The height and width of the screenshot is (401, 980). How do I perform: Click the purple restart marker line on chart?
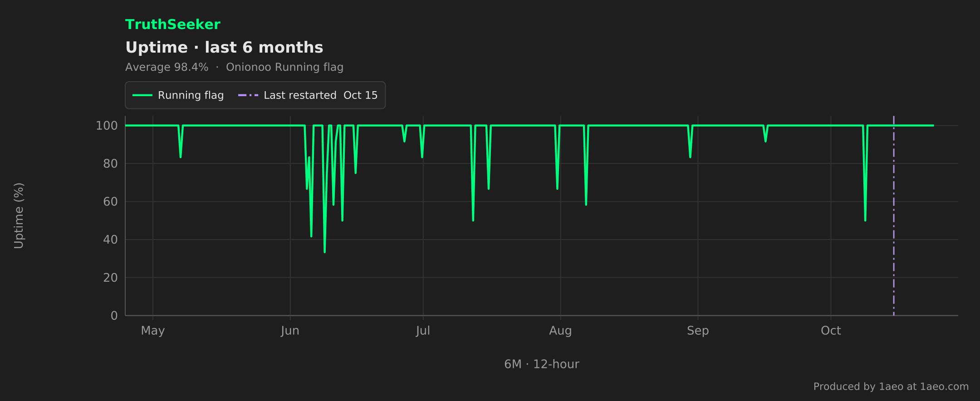coord(894,215)
